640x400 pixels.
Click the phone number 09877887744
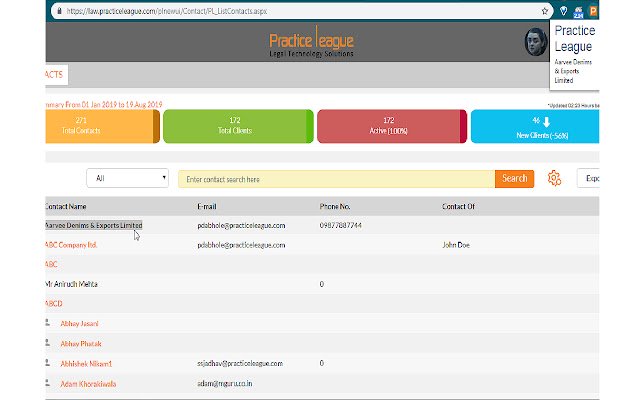click(x=340, y=225)
